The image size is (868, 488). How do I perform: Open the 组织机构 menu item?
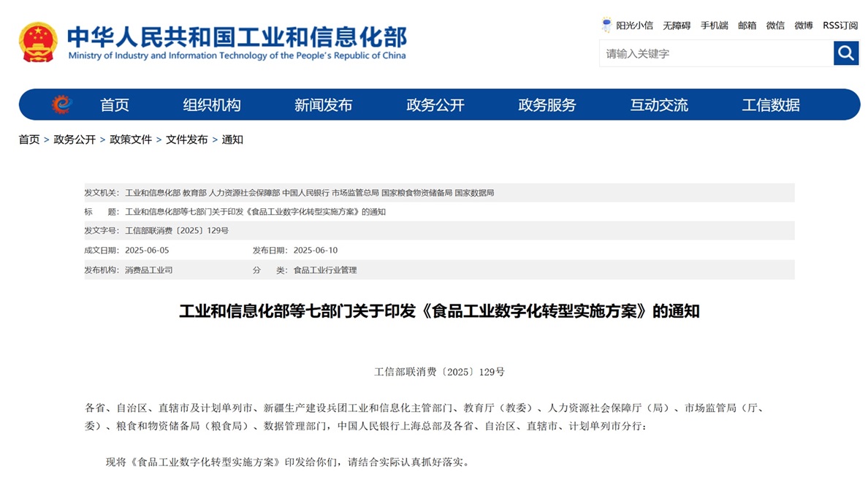[212, 105]
